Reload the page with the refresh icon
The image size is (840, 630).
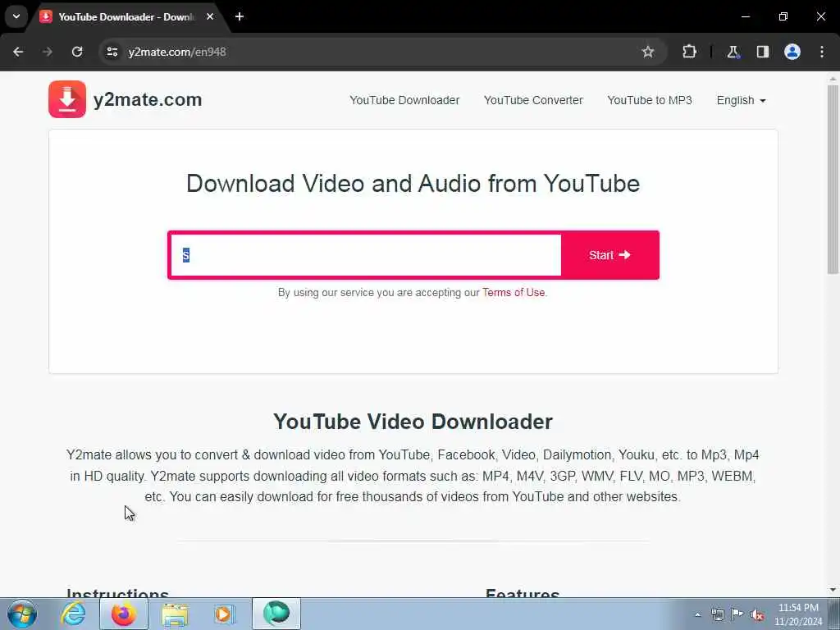[x=77, y=52]
